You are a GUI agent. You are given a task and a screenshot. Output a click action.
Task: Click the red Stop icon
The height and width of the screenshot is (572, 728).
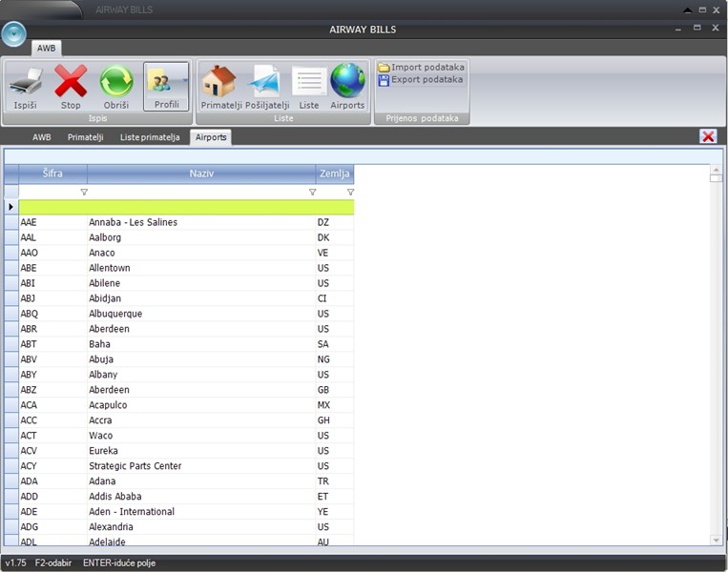coord(71,81)
